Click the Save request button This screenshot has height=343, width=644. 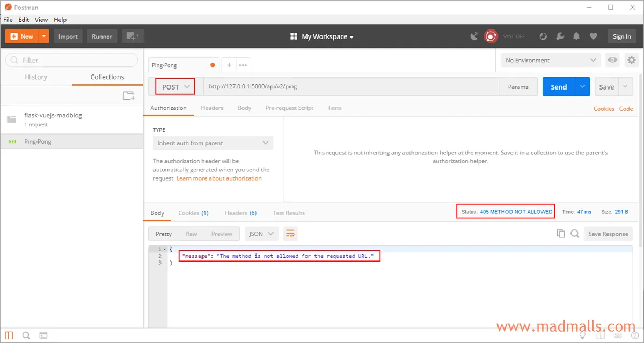(606, 87)
